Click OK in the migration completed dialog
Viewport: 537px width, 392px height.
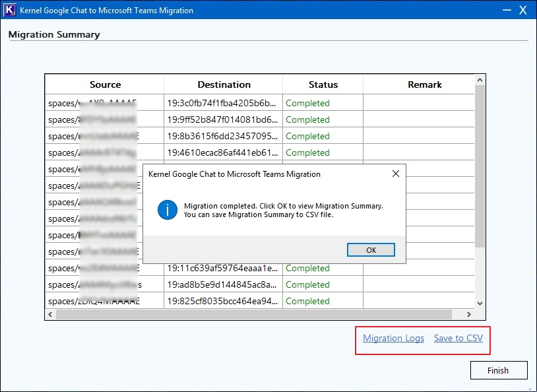coord(371,250)
